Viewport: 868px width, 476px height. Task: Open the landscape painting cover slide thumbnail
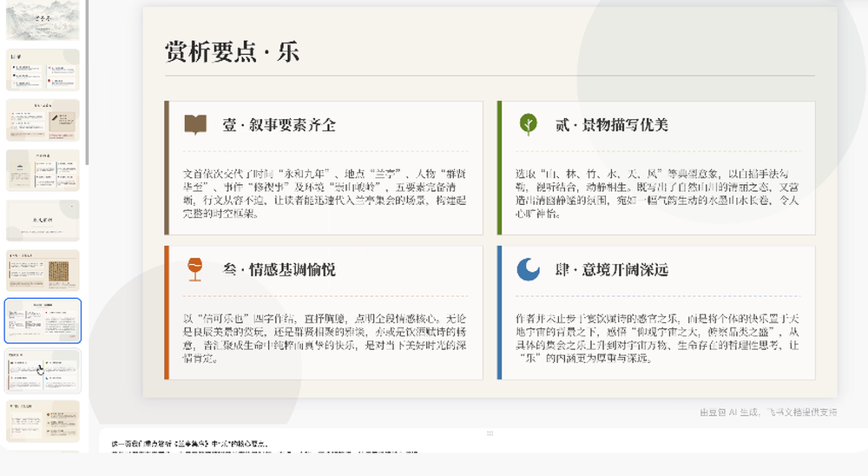[43, 20]
